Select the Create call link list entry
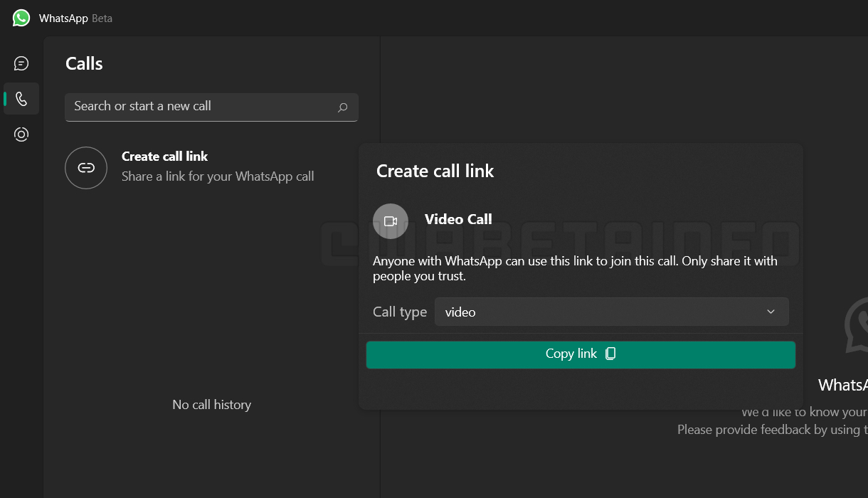The width and height of the screenshot is (868, 498). coord(164,157)
